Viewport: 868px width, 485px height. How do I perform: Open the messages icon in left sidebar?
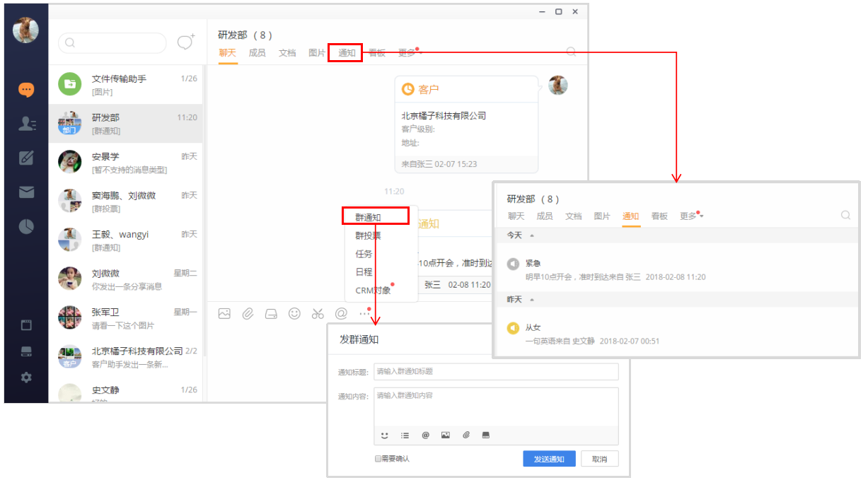26,90
